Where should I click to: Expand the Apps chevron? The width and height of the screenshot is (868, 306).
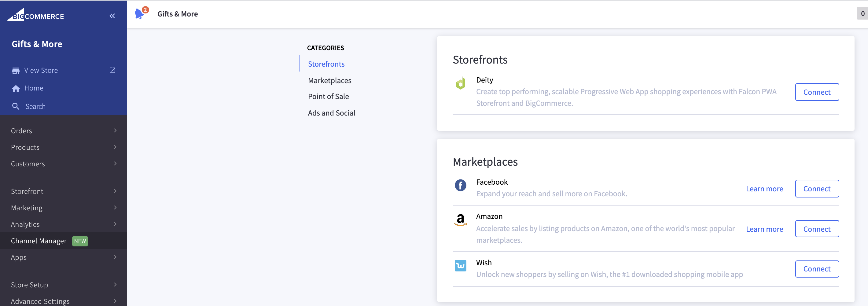[x=115, y=257]
